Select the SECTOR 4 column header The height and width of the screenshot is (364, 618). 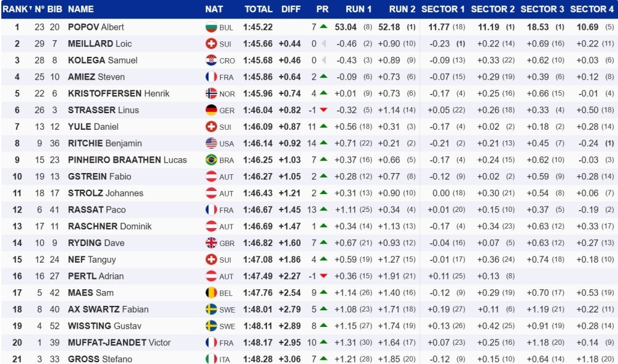tap(592, 9)
